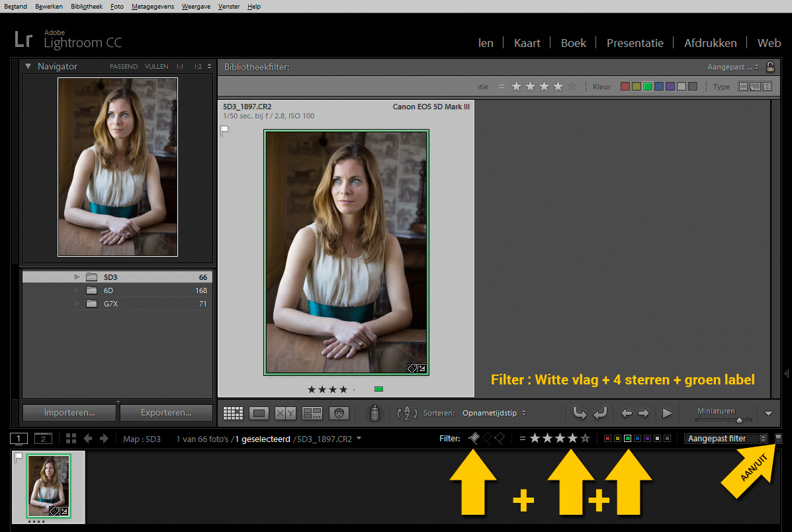
Task: Start the impromptu slideshow play button
Action: pyautogui.click(x=667, y=414)
